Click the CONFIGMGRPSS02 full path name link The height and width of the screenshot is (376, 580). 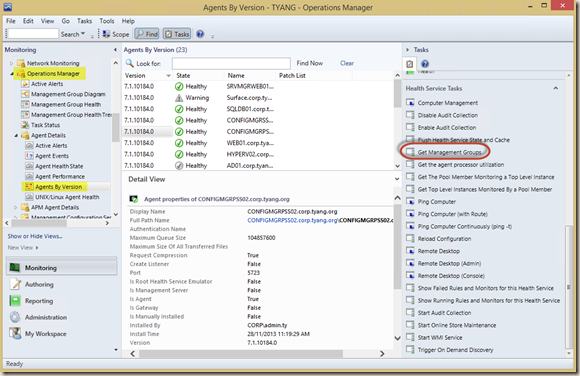(x=292, y=220)
